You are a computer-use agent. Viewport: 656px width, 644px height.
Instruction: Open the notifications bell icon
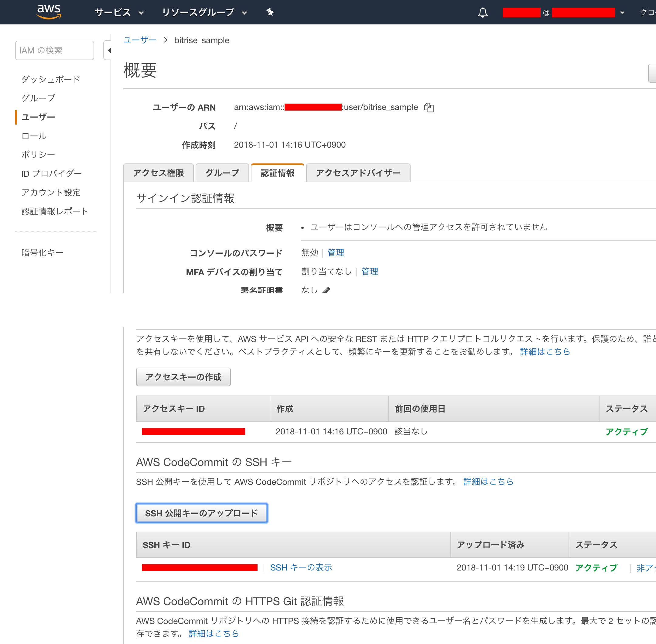tap(483, 12)
